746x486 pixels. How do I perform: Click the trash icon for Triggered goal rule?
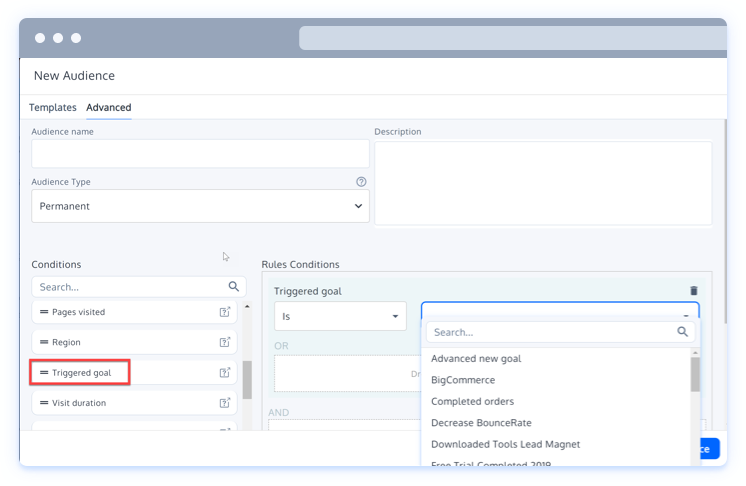694,291
